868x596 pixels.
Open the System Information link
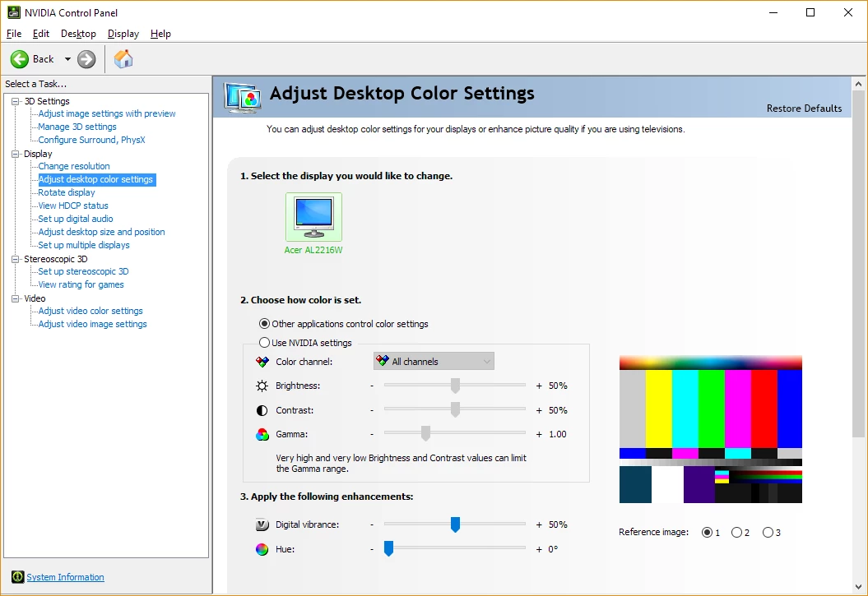(x=65, y=577)
